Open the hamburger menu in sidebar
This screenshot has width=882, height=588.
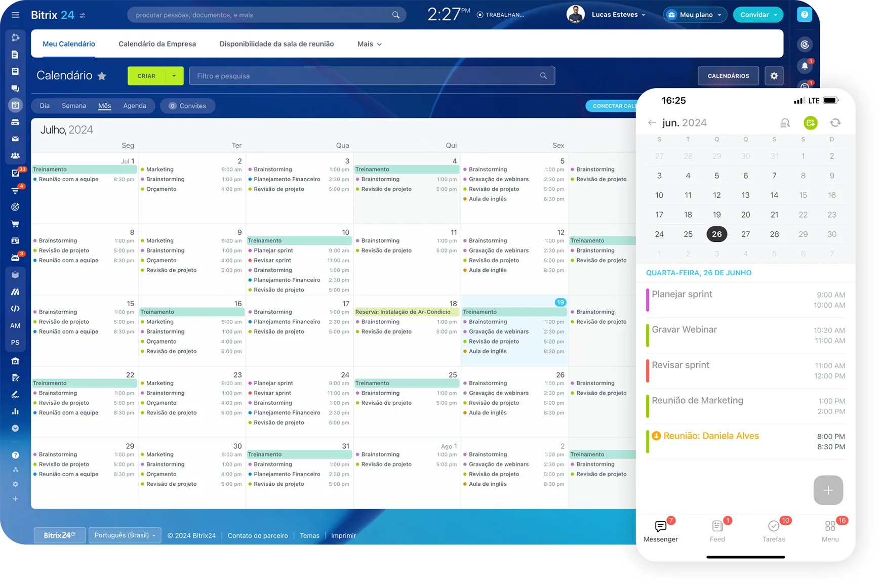15,15
